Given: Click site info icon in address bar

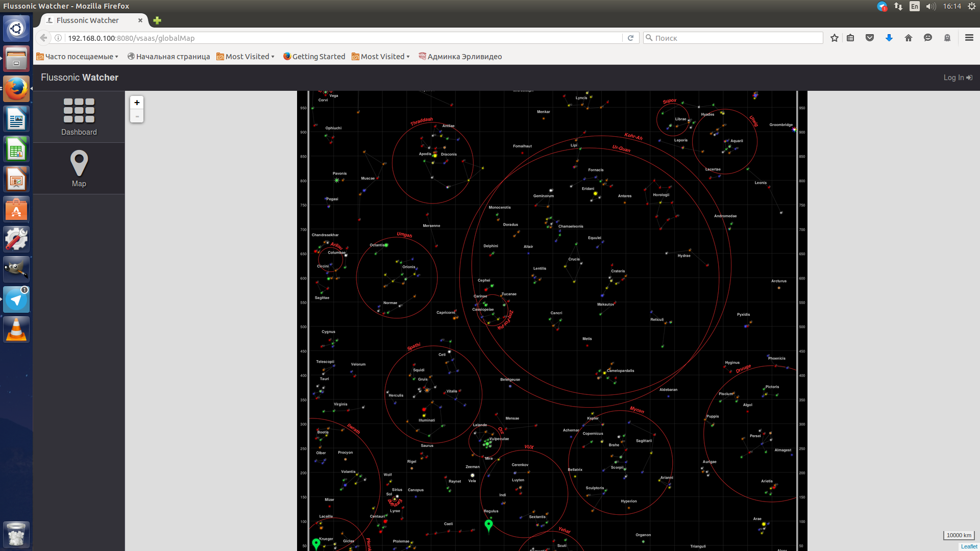Looking at the screenshot, I should (x=58, y=38).
